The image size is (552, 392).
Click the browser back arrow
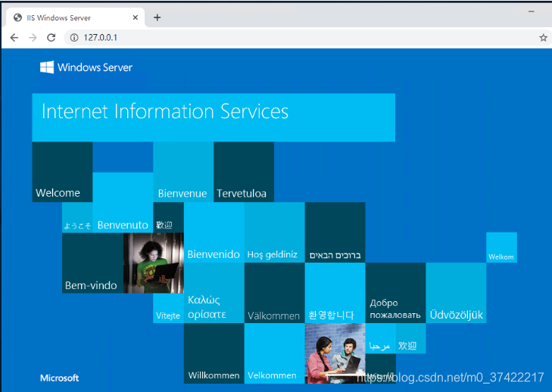point(14,38)
